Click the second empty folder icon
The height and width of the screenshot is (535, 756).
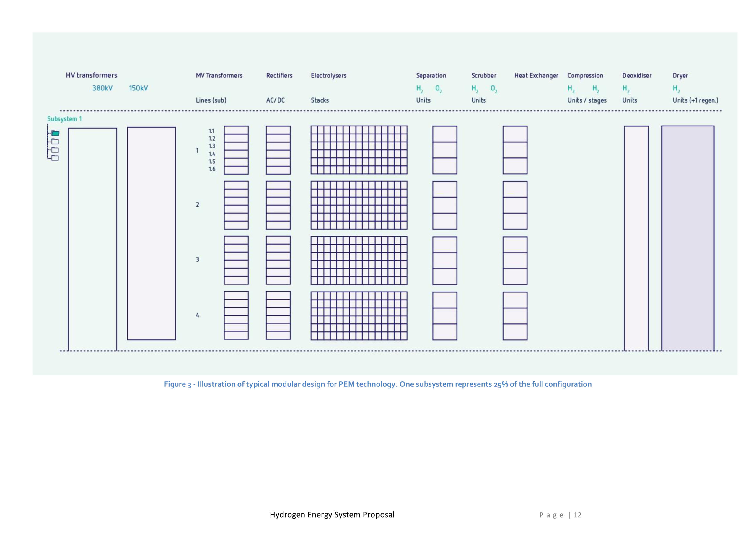click(x=55, y=142)
